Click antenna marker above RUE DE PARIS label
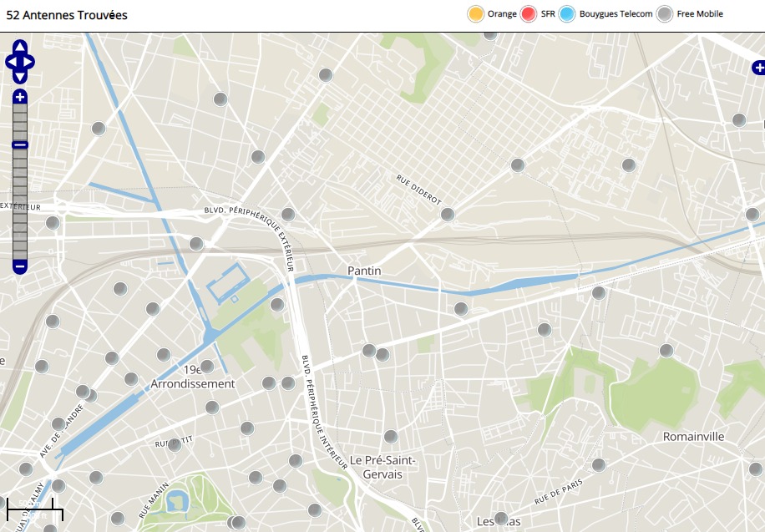 tap(599, 465)
